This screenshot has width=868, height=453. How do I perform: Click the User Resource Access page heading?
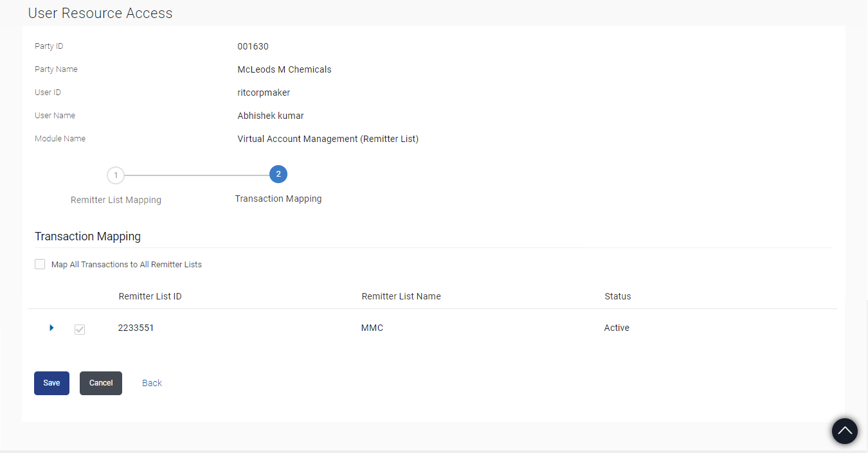point(100,13)
